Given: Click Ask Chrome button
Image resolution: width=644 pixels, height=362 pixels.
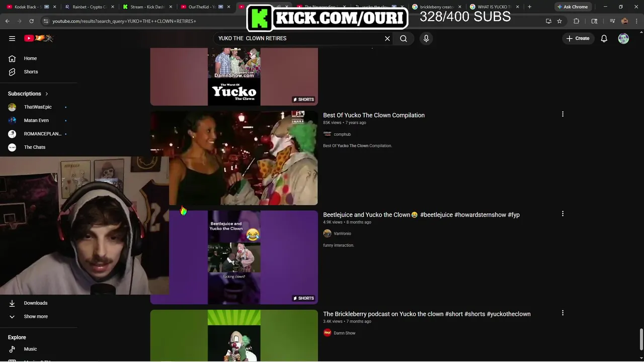Looking at the screenshot, I should click(x=573, y=7).
